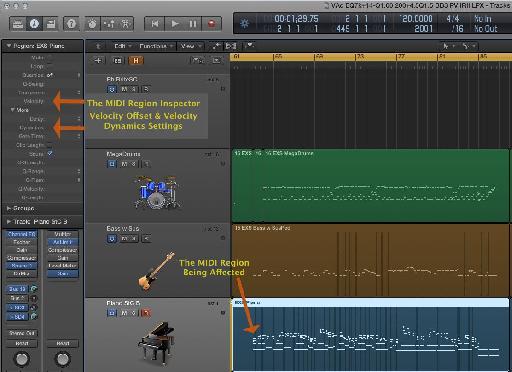Image resolution: width=512 pixels, height=372 pixels.
Task: Open the Stereo Out output slot
Action: 22,333
